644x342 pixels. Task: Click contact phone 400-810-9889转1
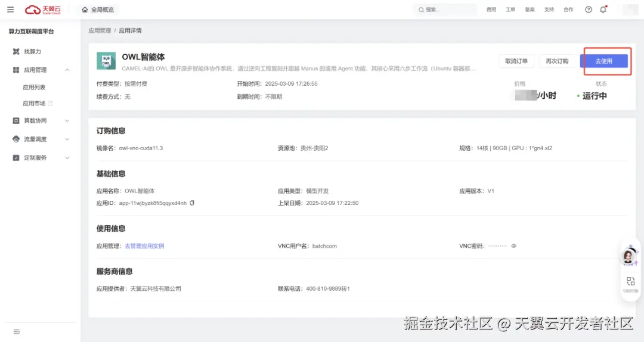(328, 288)
